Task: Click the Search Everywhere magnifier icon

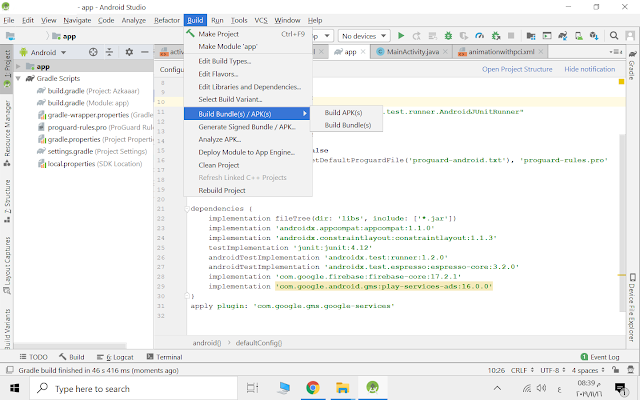Action: [x=613, y=36]
